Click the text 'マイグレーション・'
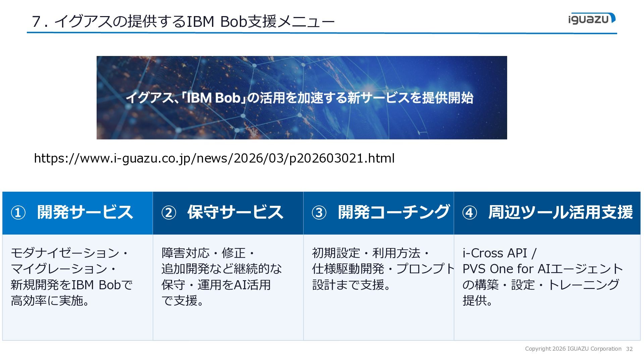Screen dimensions: 644x362 click(64, 269)
